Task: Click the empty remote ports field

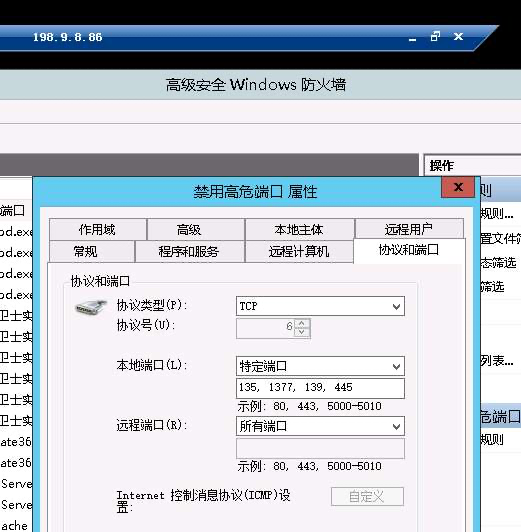Action: (x=320, y=448)
